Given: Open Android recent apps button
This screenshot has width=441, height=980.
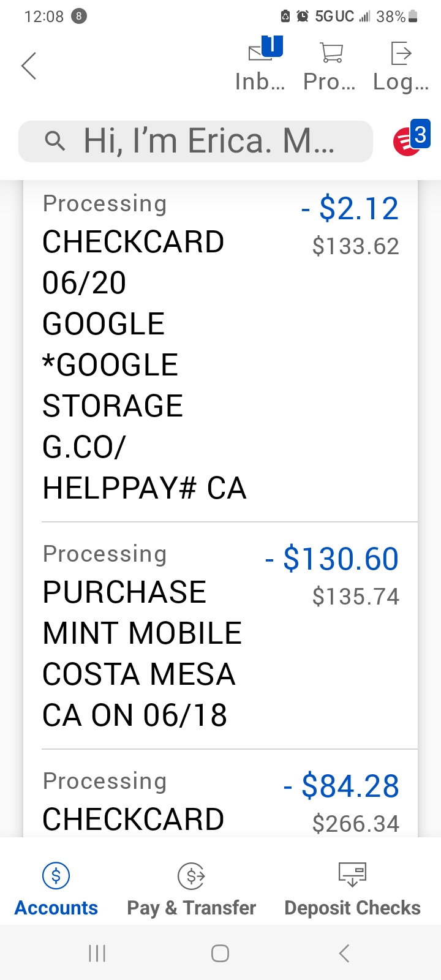Looking at the screenshot, I should 97,953.
